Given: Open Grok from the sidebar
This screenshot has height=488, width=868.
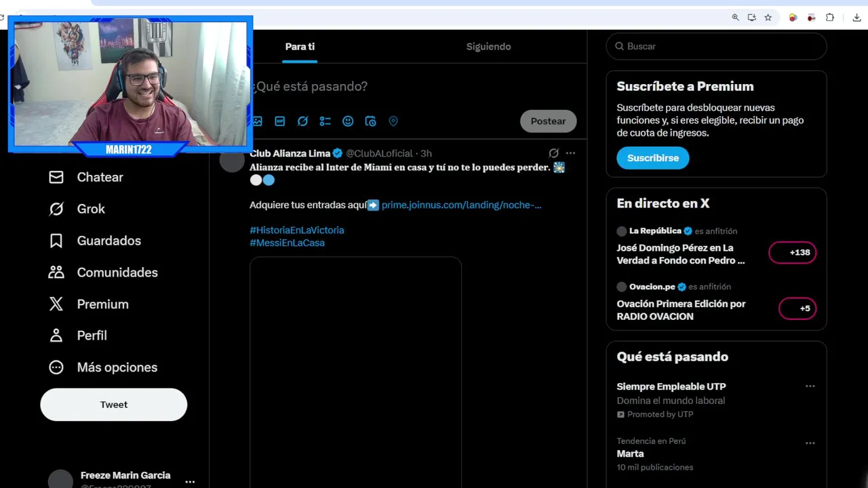Looking at the screenshot, I should pos(77,209).
